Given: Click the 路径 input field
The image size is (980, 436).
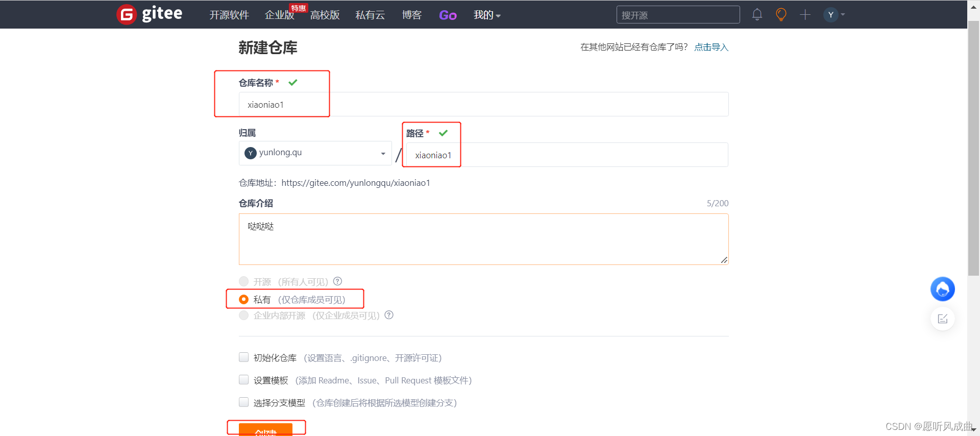Looking at the screenshot, I should [x=567, y=155].
